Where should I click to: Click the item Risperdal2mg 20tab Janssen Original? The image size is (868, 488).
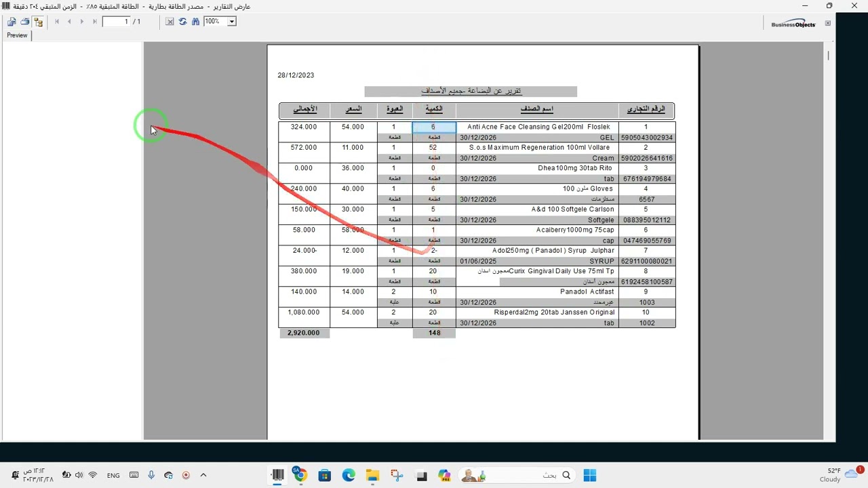[554, 312]
